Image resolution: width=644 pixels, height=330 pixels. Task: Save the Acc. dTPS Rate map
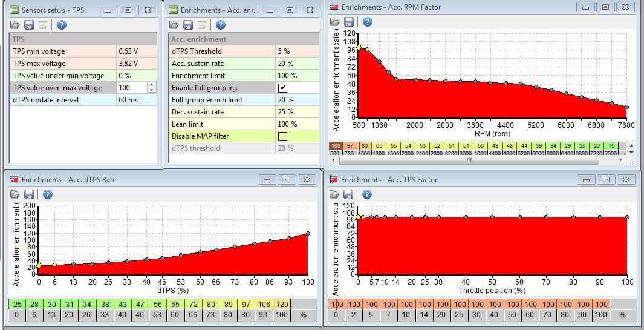pyautogui.click(x=29, y=194)
